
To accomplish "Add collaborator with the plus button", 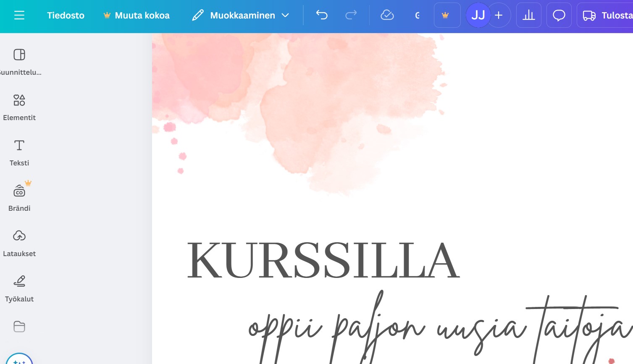I will point(499,16).
